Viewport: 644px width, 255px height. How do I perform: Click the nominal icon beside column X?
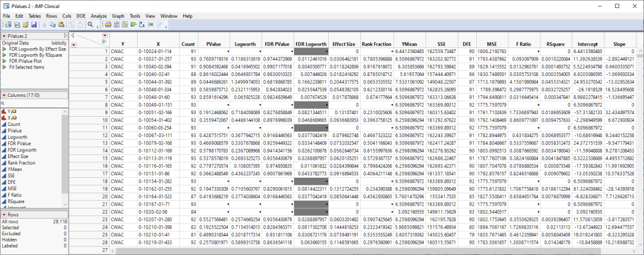point(4,118)
